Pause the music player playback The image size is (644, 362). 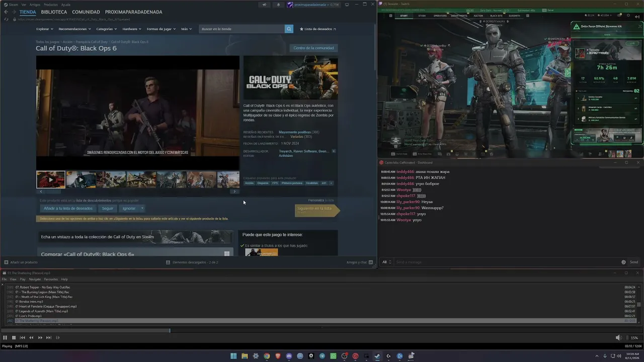coord(5,338)
